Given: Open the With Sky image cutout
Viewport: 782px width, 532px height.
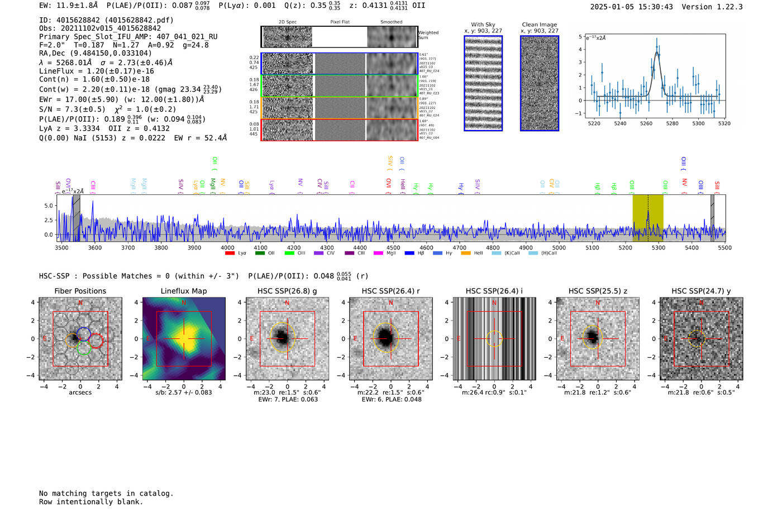Looking at the screenshot, I should (x=483, y=83).
